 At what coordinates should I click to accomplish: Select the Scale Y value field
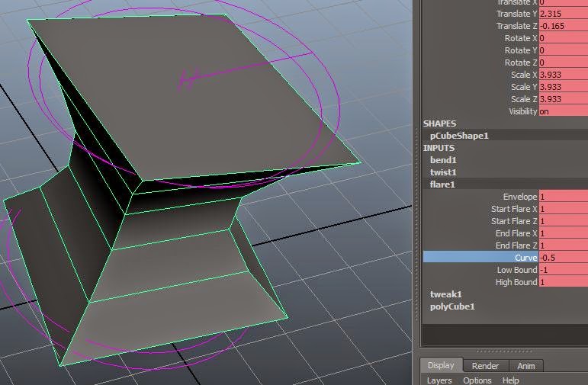click(x=564, y=87)
